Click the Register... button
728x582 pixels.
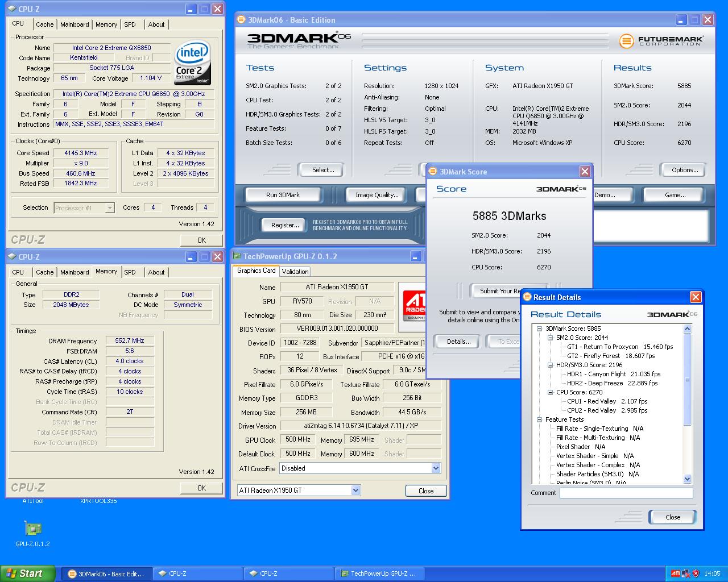(285, 225)
